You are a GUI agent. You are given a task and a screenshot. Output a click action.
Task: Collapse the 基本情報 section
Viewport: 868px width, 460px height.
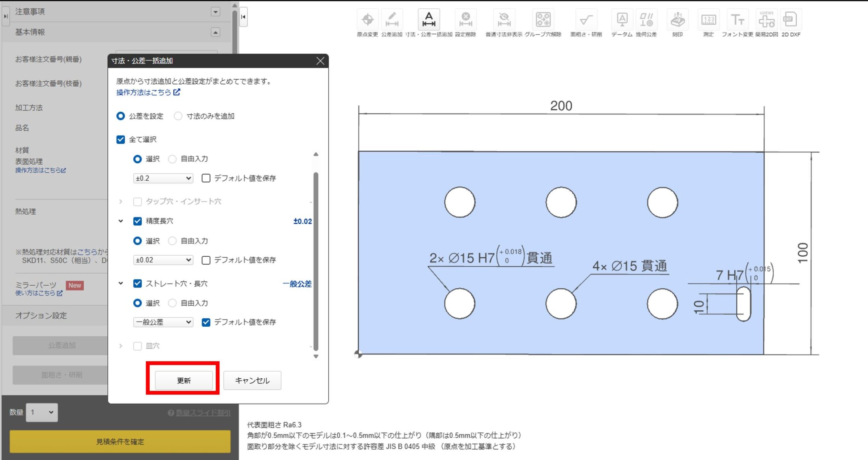click(x=215, y=32)
